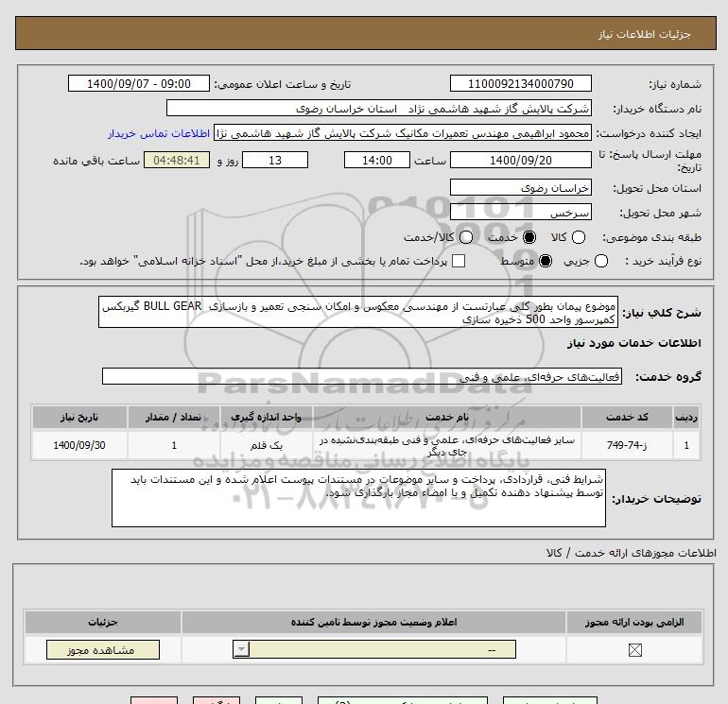Click the need number field 1100092134000790
Image resolution: width=728 pixels, height=704 pixels.
pyautogui.click(x=520, y=83)
